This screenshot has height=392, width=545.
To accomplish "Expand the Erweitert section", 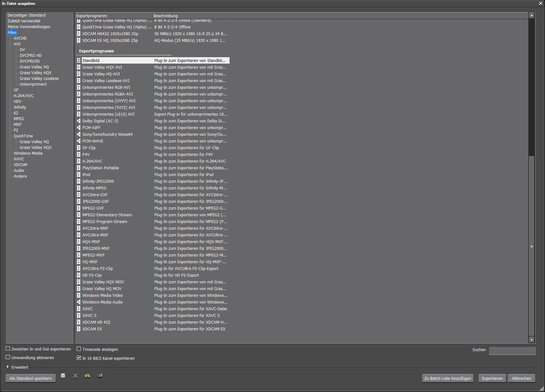I will click(x=8, y=367).
